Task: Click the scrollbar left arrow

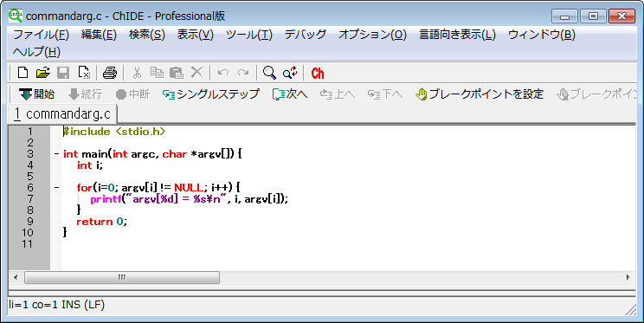Action: [x=16, y=277]
